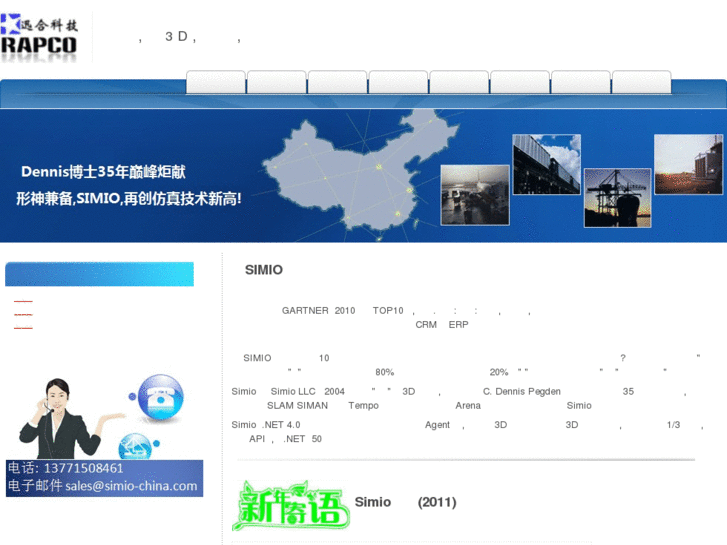Open the green 新年寄语 New Year graphic

[291, 506]
